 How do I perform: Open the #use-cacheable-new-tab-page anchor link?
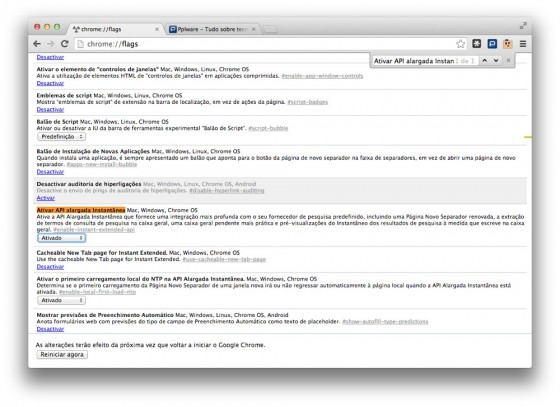[x=224, y=260]
